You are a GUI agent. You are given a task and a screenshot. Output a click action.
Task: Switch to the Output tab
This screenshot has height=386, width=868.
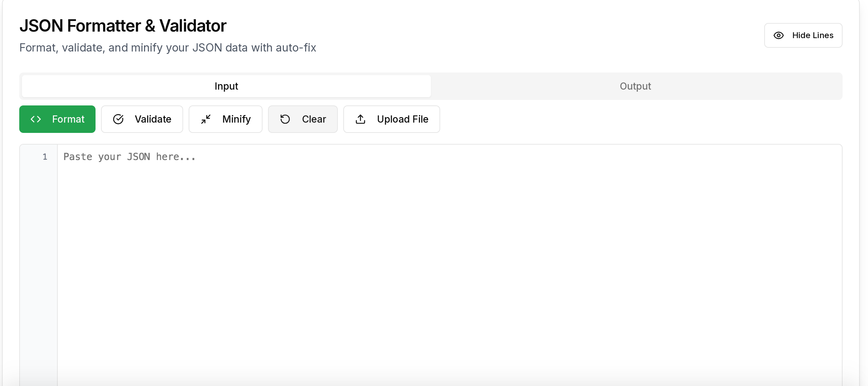point(635,86)
